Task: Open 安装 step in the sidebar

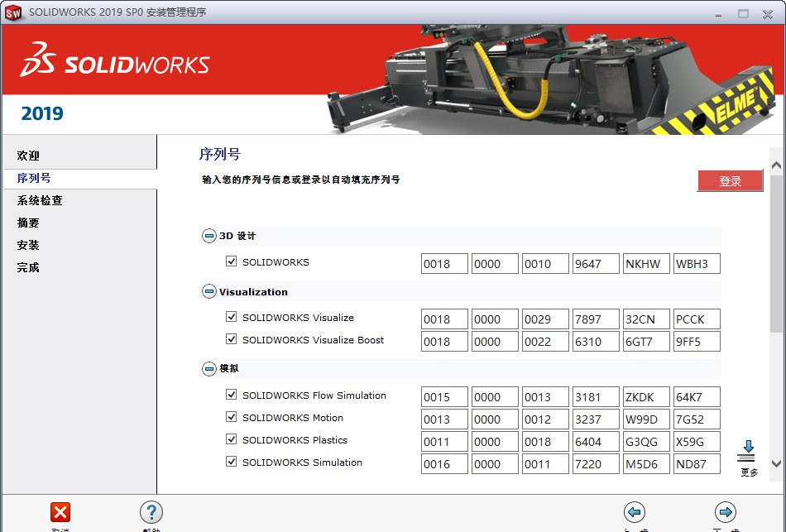Action: point(28,245)
